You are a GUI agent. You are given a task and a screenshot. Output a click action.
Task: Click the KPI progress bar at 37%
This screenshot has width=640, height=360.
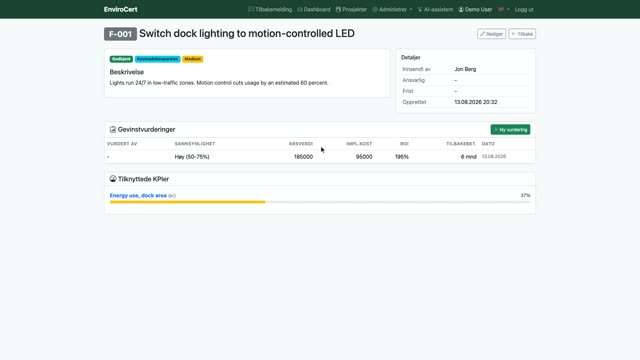tap(320, 202)
